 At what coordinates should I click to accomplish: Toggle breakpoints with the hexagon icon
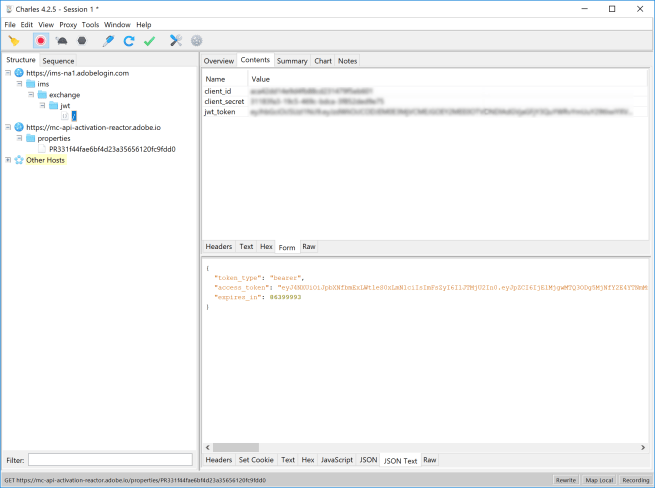[x=81, y=41]
